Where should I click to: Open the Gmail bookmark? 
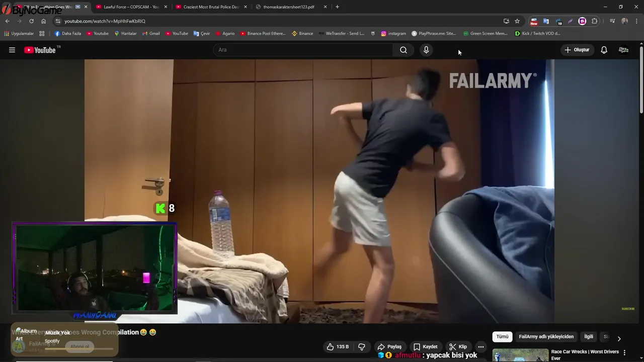coord(150,34)
